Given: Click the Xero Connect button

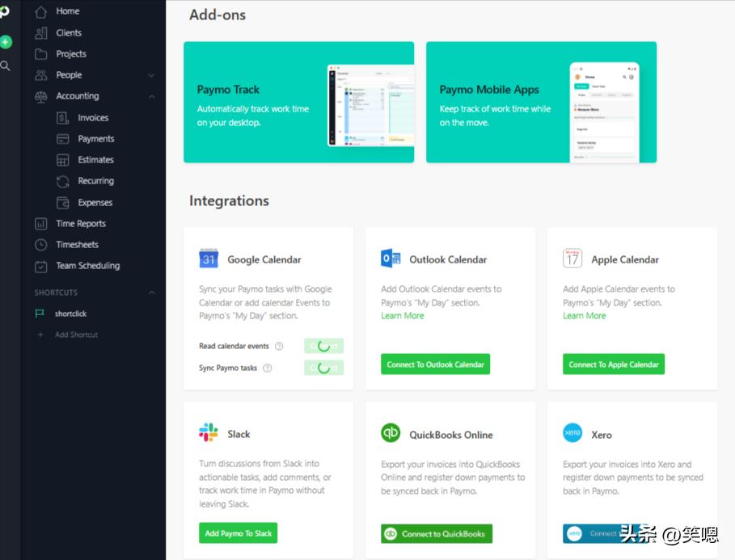Looking at the screenshot, I should (x=605, y=533).
